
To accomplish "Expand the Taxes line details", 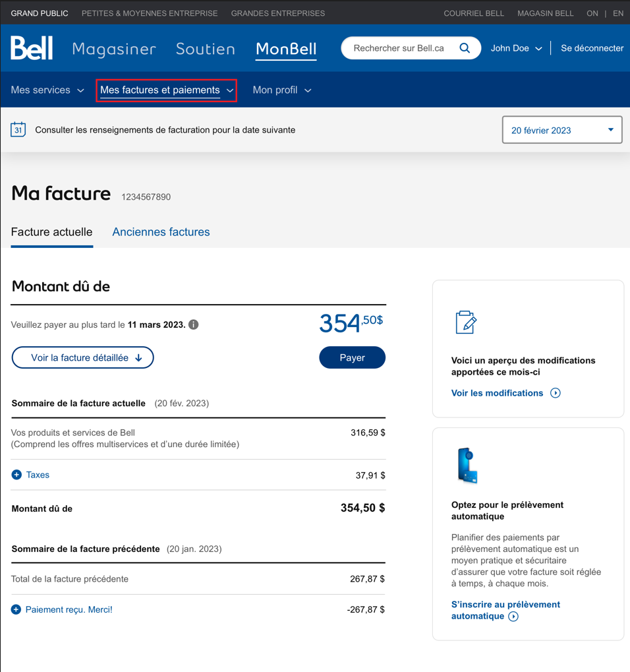I will click(x=16, y=475).
